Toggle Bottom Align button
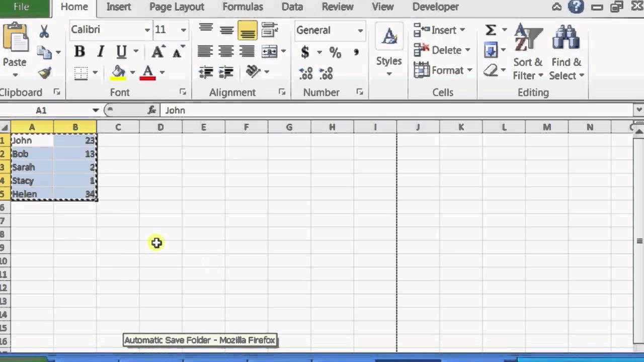 coord(247,30)
